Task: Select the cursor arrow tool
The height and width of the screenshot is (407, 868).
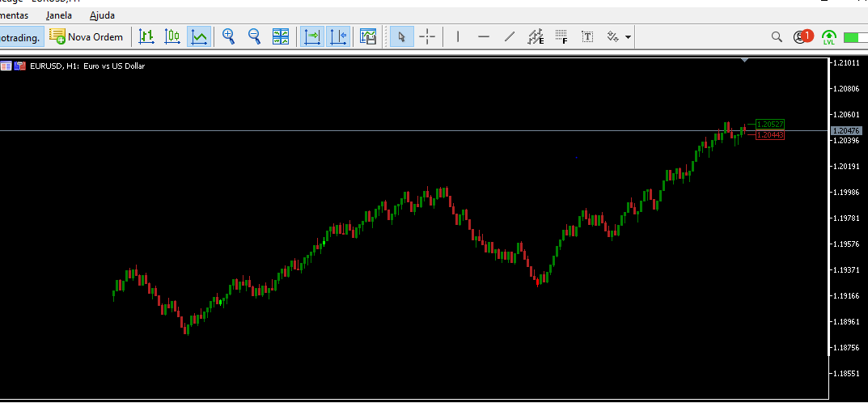Action: click(x=402, y=37)
